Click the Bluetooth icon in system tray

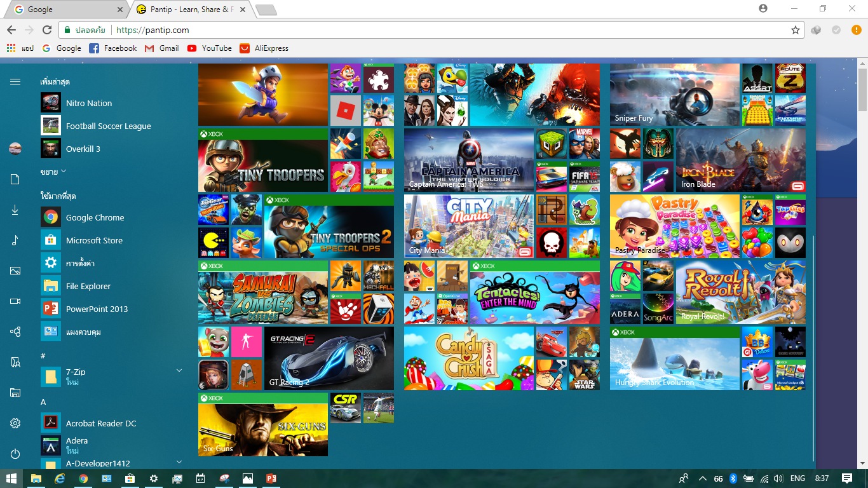point(733,478)
